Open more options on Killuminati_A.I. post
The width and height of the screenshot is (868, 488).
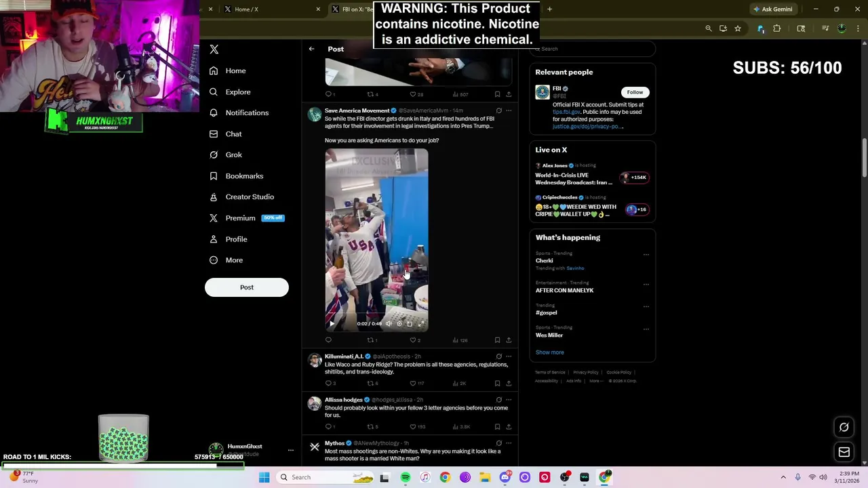coord(509,357)
